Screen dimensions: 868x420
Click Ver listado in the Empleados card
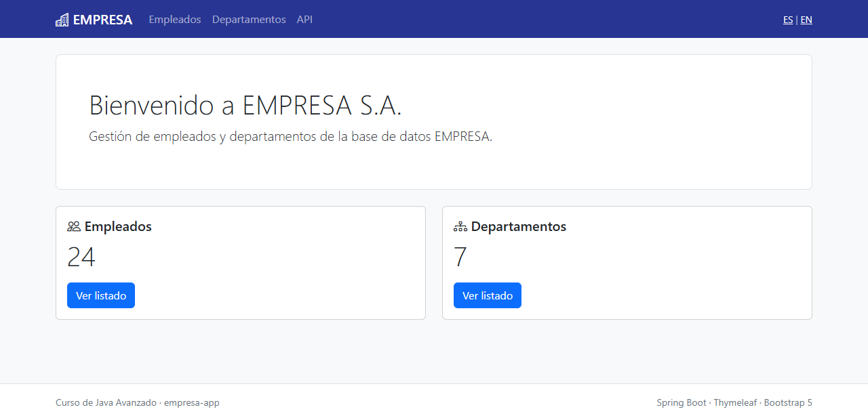(x=101, y=295)
